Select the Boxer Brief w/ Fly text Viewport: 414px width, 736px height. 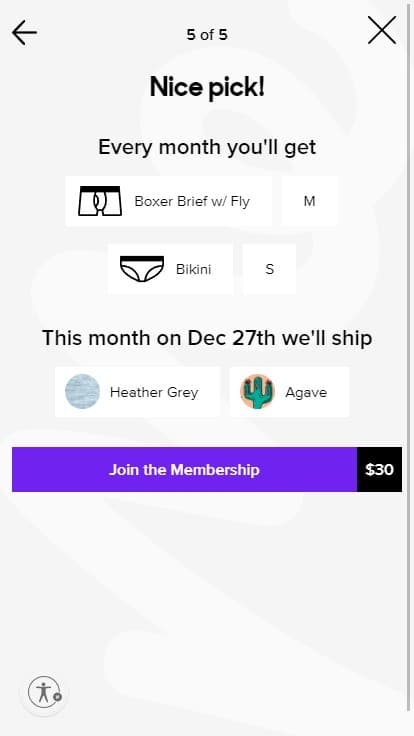click(x=192, y=201)
